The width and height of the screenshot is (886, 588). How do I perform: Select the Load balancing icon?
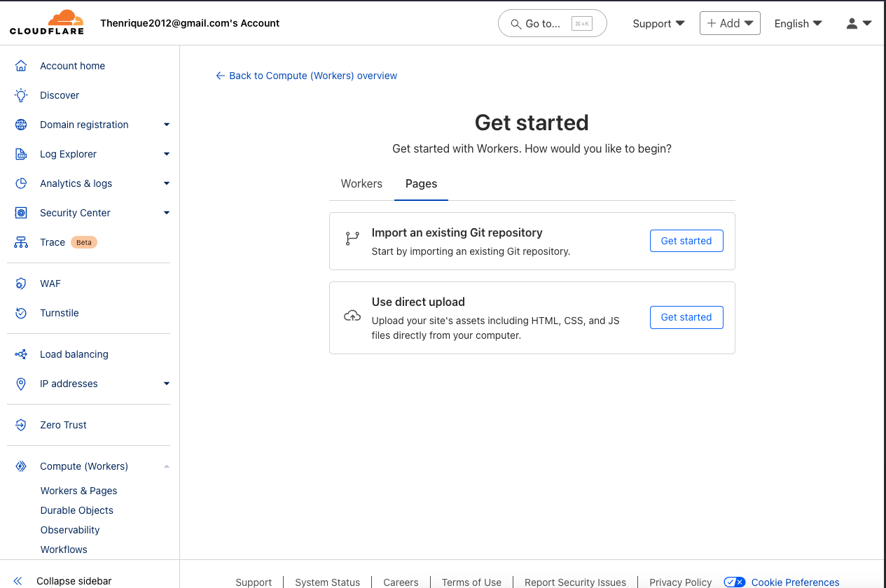20,353
